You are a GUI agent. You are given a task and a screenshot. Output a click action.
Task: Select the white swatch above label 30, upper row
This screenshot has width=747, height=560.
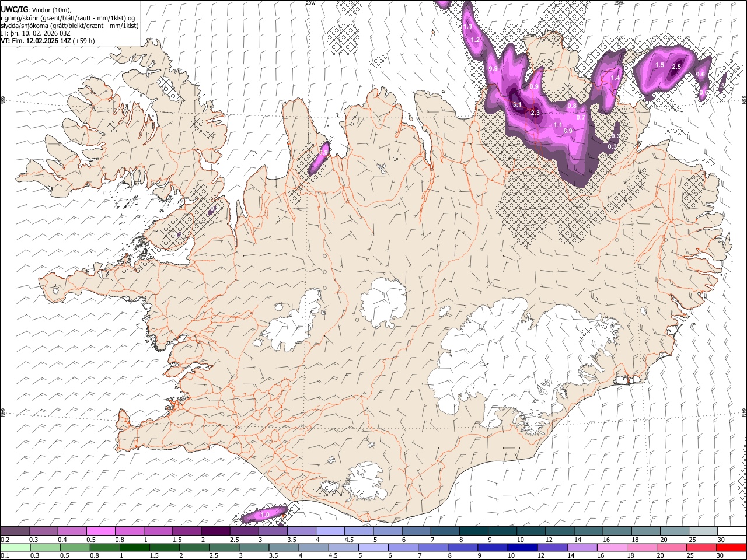[732, 531]
